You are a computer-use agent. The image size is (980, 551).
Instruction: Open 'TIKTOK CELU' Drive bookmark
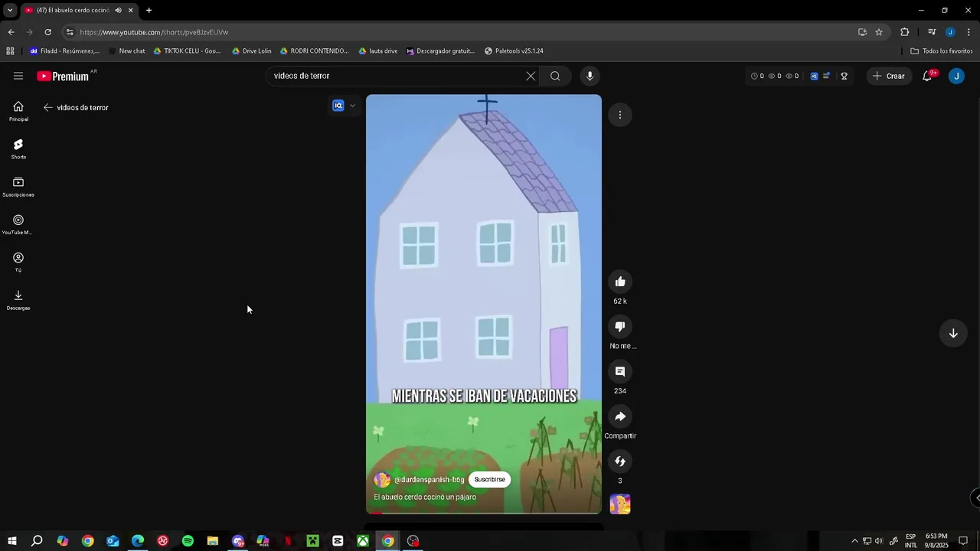pos(187,51)
